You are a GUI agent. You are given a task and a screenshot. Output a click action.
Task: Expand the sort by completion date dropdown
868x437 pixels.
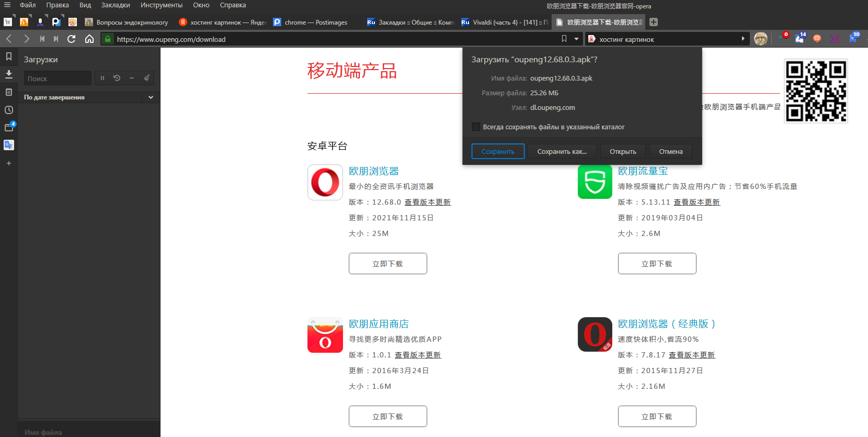[151, 97]
